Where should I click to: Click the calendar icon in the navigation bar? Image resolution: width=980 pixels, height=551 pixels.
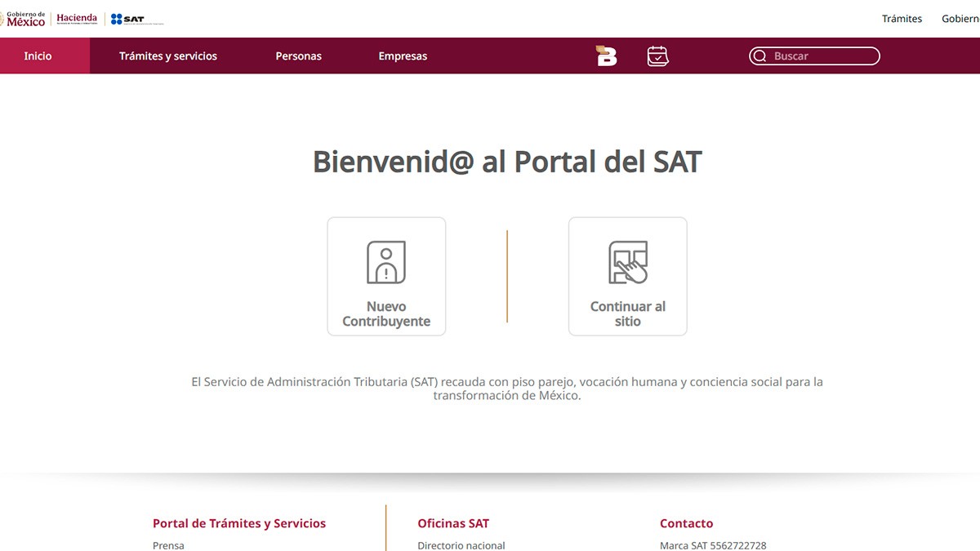(657, 56)
